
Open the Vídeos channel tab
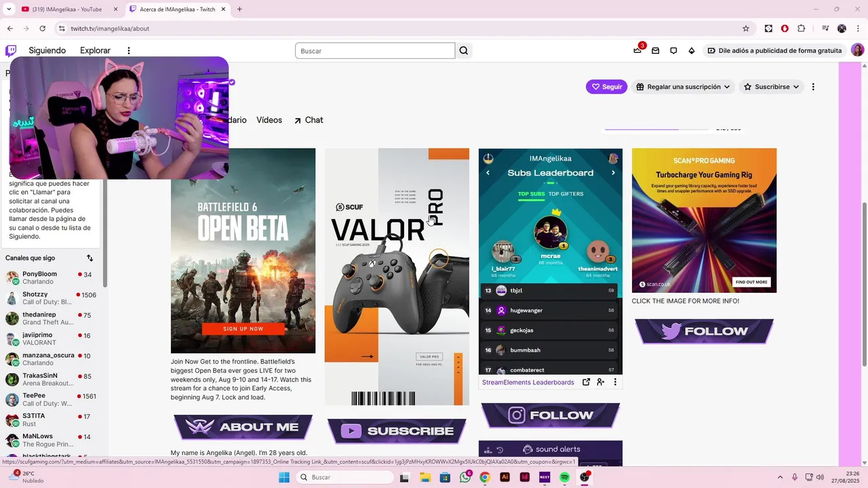click(269, 120)
